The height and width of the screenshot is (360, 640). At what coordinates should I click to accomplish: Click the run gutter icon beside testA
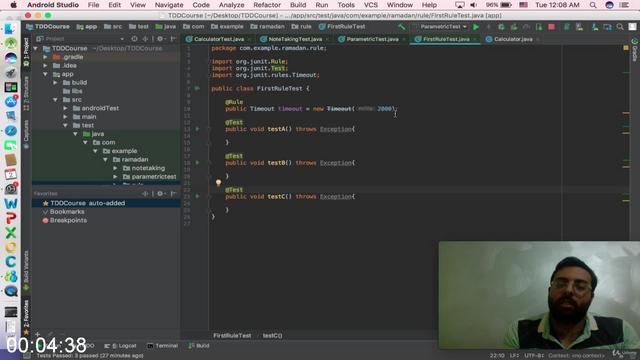198,129
